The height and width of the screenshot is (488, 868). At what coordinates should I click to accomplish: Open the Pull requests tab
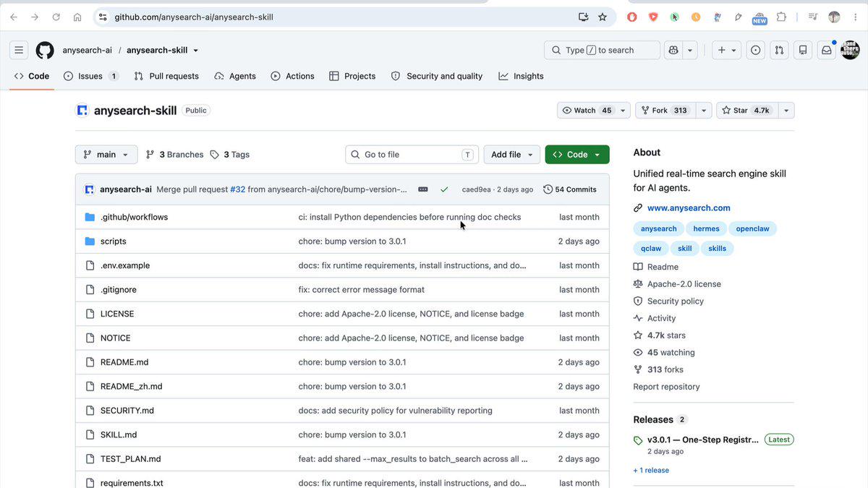coord(166,76)
